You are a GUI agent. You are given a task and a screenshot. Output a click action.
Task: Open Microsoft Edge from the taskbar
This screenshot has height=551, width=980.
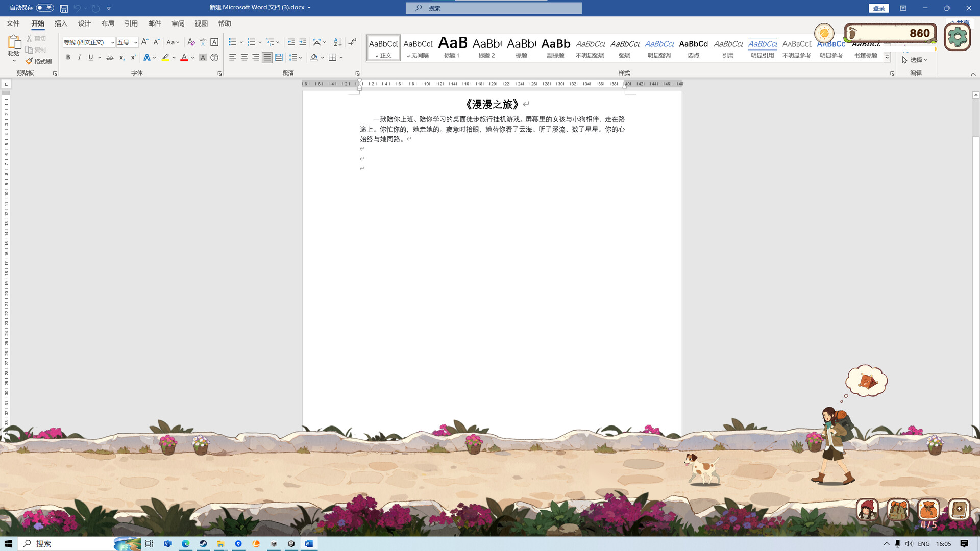point(185,544)
